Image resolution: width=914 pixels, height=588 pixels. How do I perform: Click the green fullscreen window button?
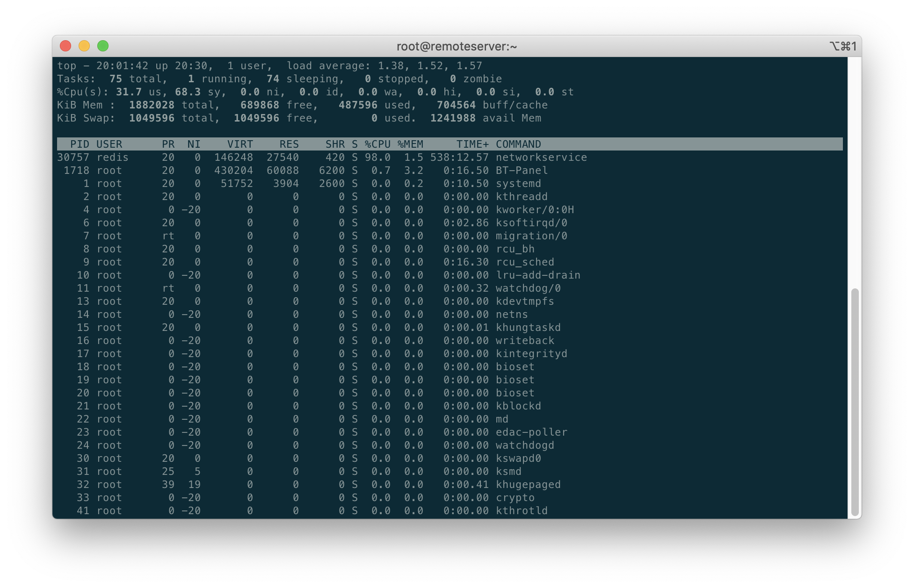[103, 46]
